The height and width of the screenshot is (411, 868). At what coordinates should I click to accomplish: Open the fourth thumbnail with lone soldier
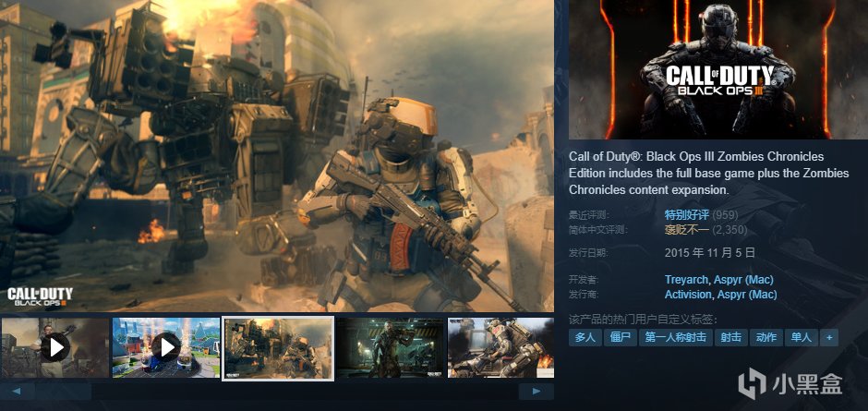(391, 347)
